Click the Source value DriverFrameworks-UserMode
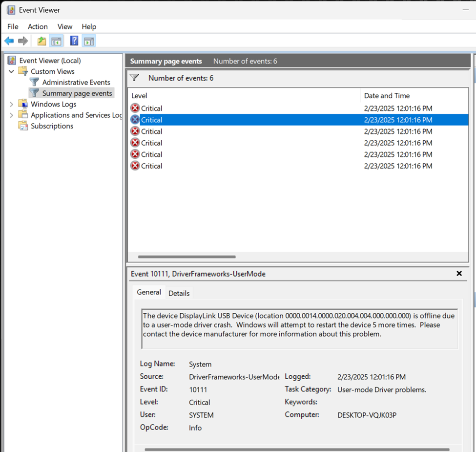Viewport: 476px width, 452px height. [x=234, y=377]
